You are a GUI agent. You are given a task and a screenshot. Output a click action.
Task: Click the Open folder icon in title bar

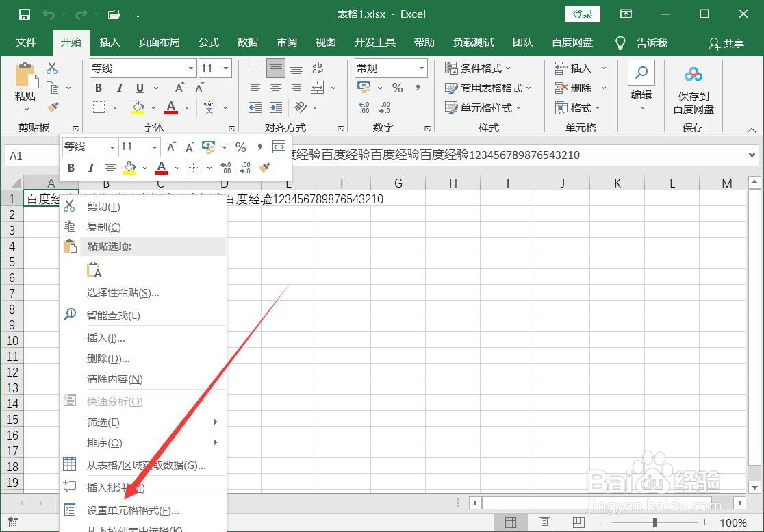[114, 14]
